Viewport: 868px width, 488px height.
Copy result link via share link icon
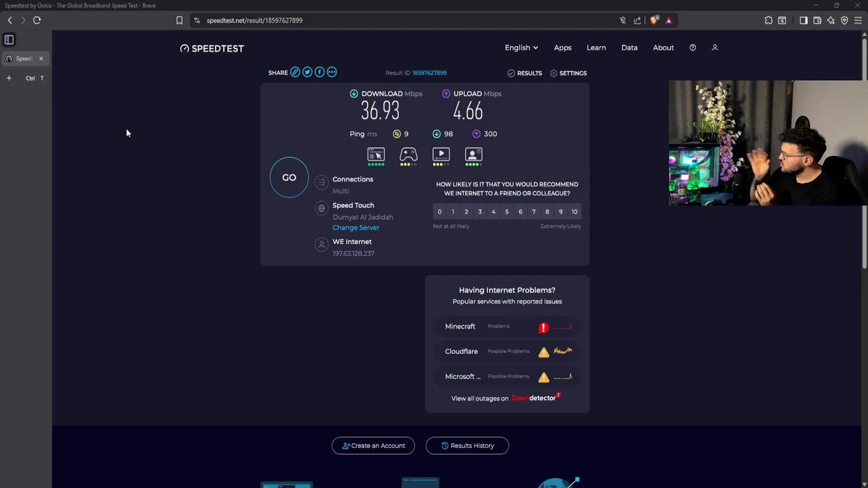(295, 72)
